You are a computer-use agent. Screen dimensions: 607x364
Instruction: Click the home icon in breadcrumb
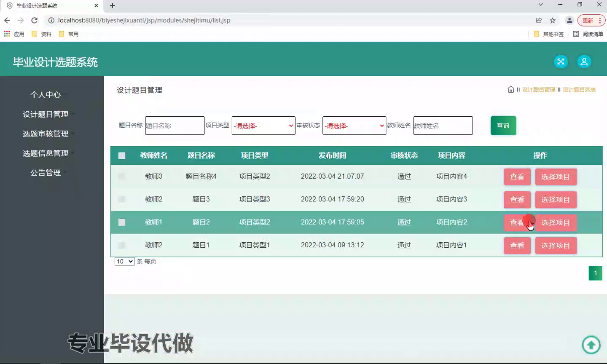(511, 89)
